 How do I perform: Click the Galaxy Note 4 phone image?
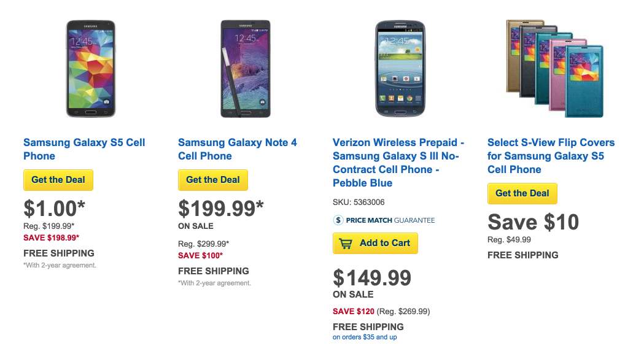[x=244, y=68]
